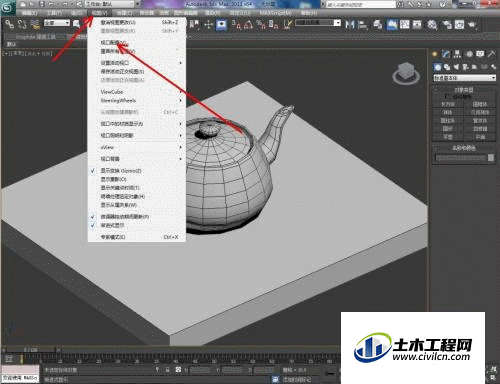This screenshot has width=500, height=384.
Task: Toggle 显示从属关系(W) menu item
Action: click(x=137, y=205)
